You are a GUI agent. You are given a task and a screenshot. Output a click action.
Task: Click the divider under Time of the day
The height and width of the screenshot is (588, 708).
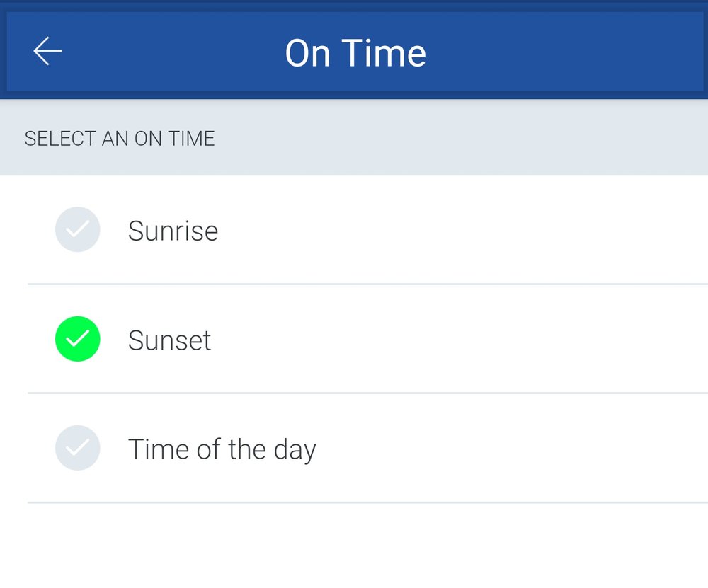click(367, 502)
